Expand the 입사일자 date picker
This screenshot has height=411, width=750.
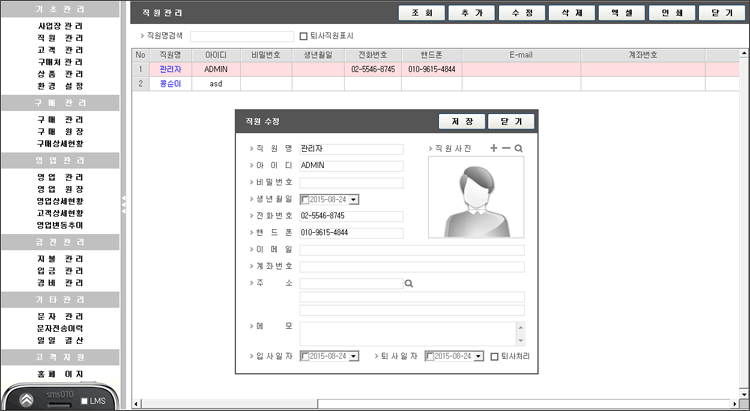click(353, 356)
